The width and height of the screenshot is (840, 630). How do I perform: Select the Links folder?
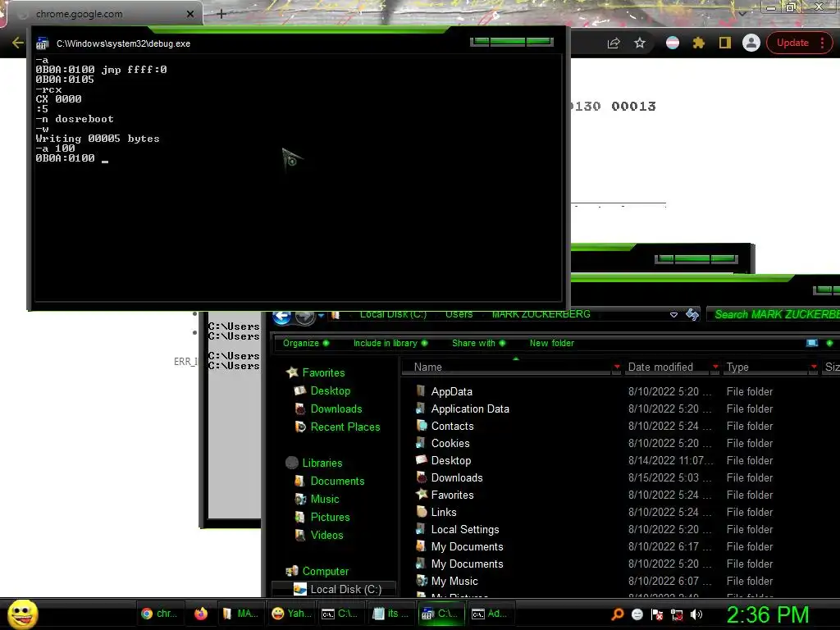(444, 512)
